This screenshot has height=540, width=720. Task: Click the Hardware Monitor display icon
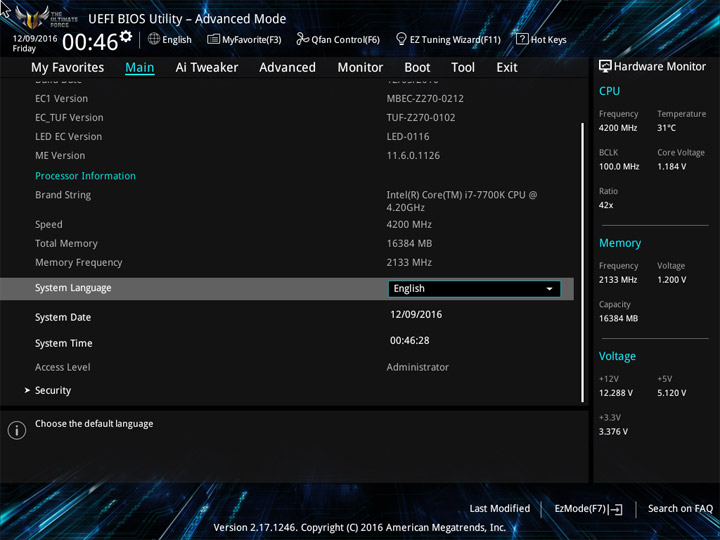(x=605, y=66)
